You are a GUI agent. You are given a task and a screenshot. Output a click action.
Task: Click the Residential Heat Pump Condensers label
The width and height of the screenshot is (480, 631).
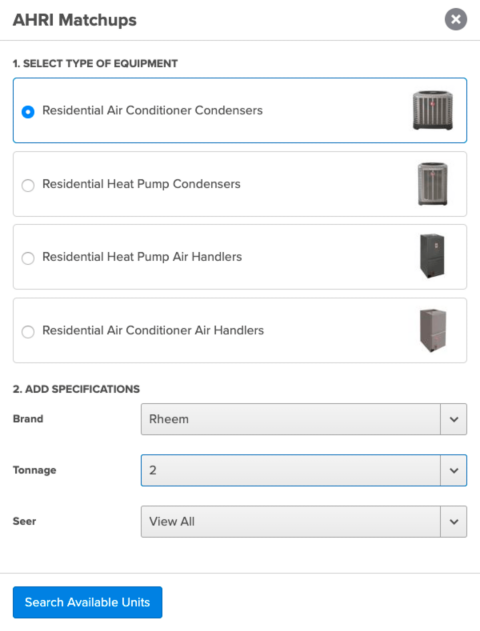(141, 184)
